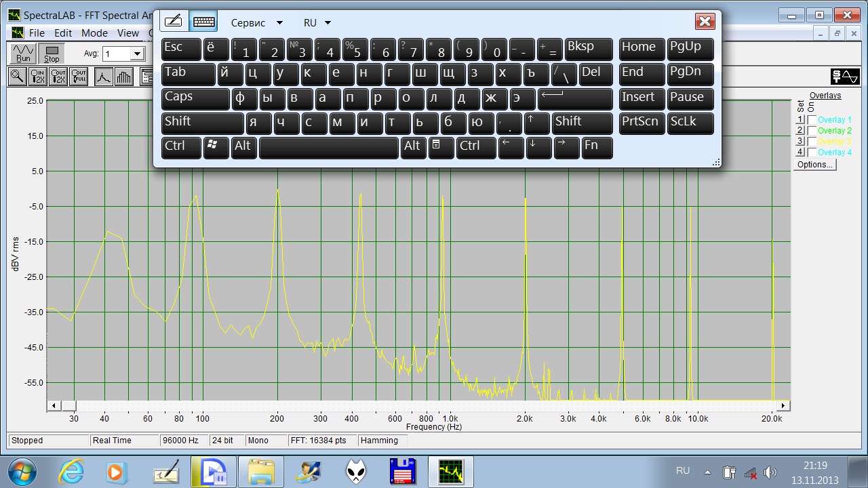Open Internet Explorer from taskbar
Image resolution: width=868 pixels, height=488 pixels.
click(71, 471)
